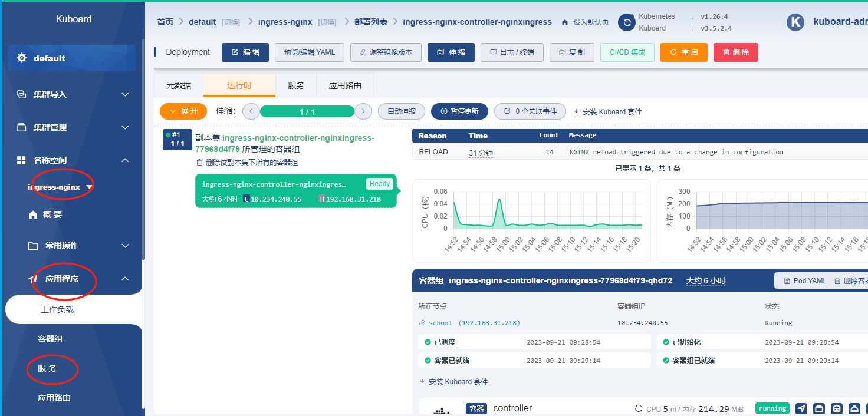Switch to the 元数据 tab
Screen dimensions: 868x416
pyautogui.click(x=179, y=85)
